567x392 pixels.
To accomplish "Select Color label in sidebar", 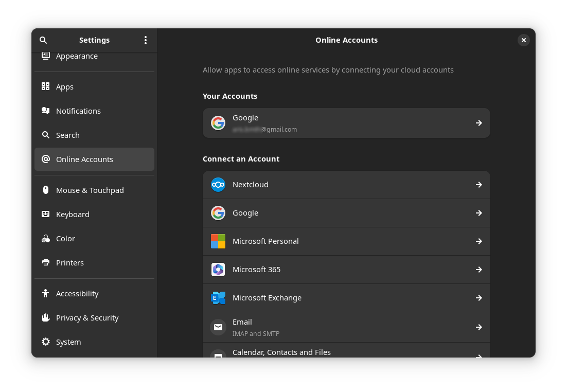I will (x=65, y=239).
